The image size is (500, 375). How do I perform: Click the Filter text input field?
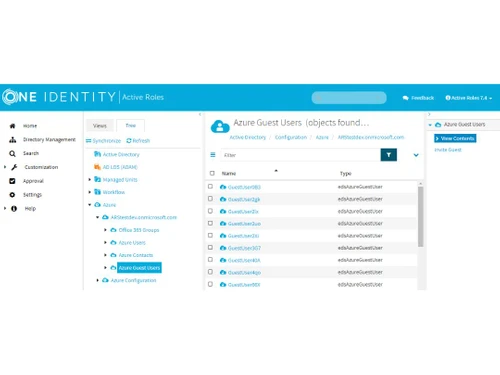coord(300,155)
